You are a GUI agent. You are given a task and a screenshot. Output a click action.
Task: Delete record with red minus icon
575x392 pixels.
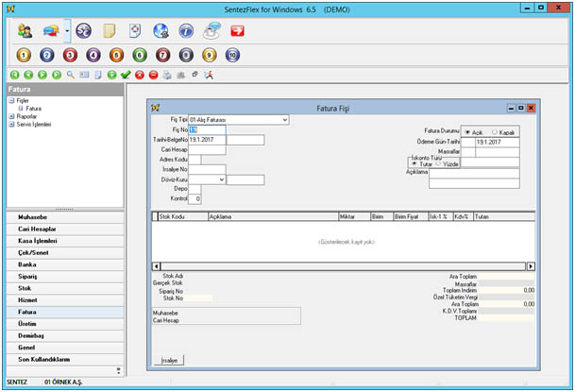[154, 75]
